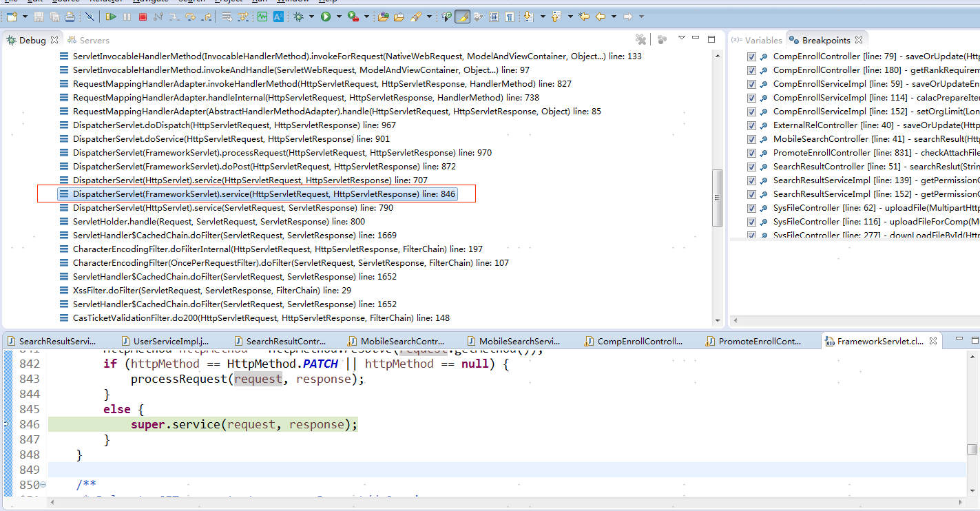Switch to the Variables tab
Image resolution: width=980 pixels, height=511 pixels.
tap(756, 40)
